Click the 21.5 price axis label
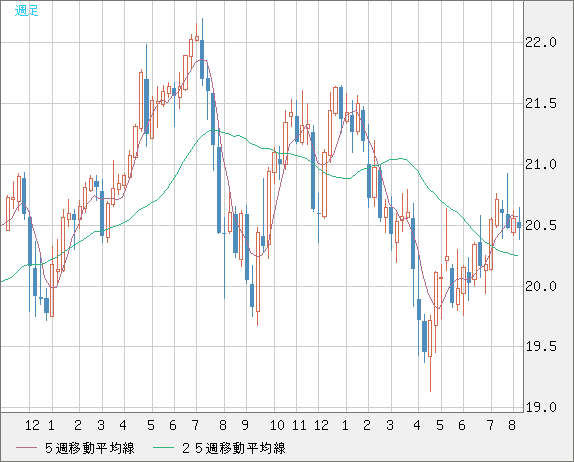The width and height of the screenshot is (574, 462). 541,104
